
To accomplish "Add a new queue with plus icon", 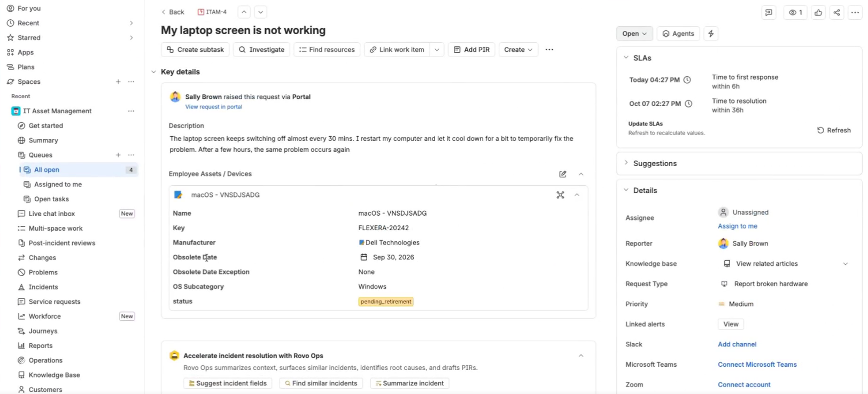I will click(x=118, y=155).
